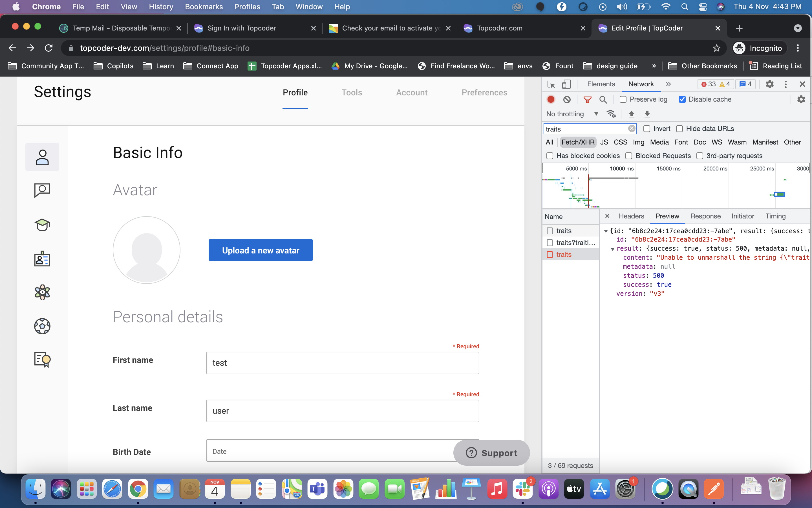Image resolution: width=812 pixels, height=508 pixels.
Task: Click the First name input field
Action: click(x=343, y=363)
